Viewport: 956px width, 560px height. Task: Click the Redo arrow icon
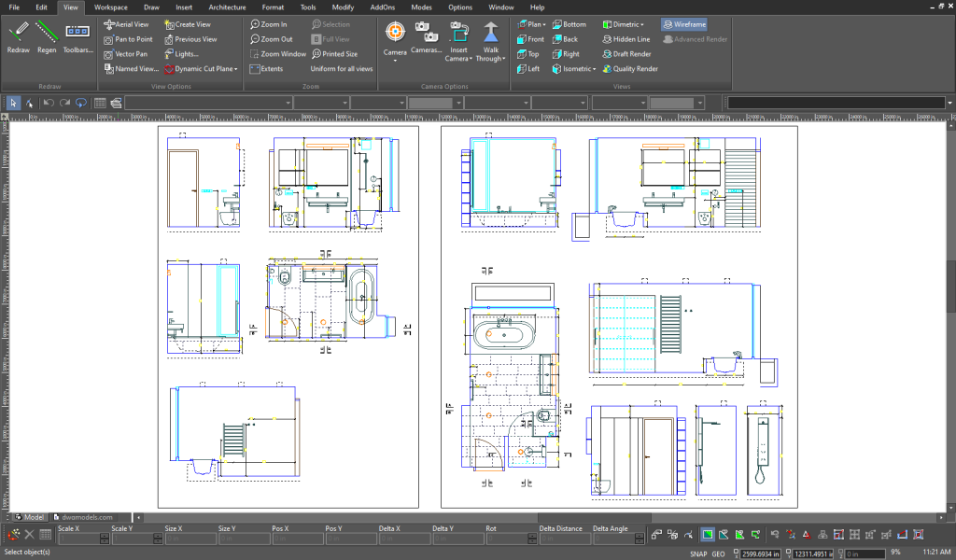coord(64,103)
